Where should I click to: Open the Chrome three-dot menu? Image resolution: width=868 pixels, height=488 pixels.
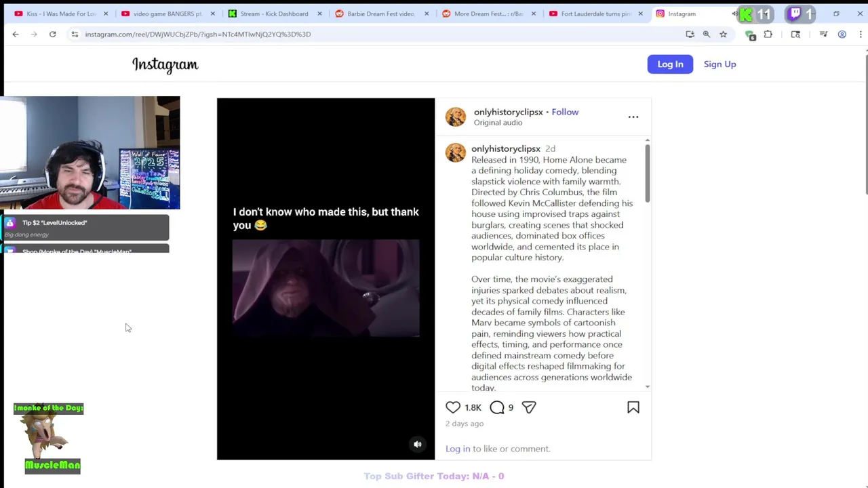click(859, 34)
